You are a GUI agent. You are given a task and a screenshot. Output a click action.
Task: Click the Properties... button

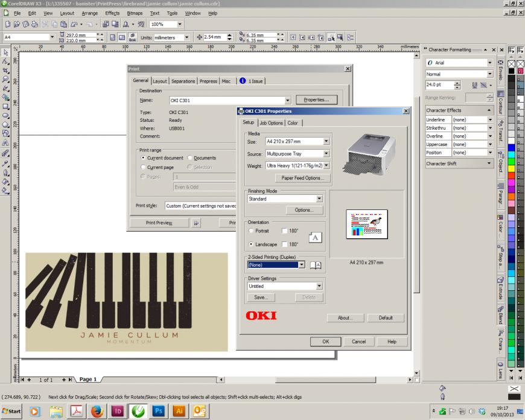[316, 100]
